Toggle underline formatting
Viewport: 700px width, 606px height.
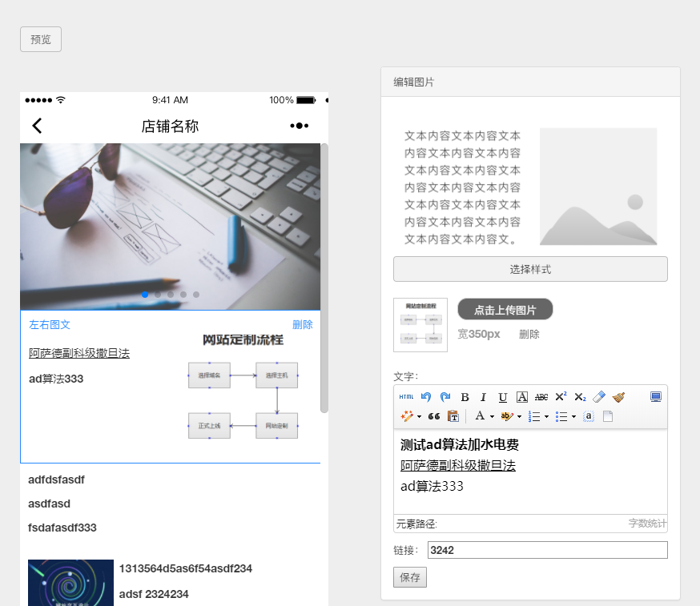click(x=503, y=397)
